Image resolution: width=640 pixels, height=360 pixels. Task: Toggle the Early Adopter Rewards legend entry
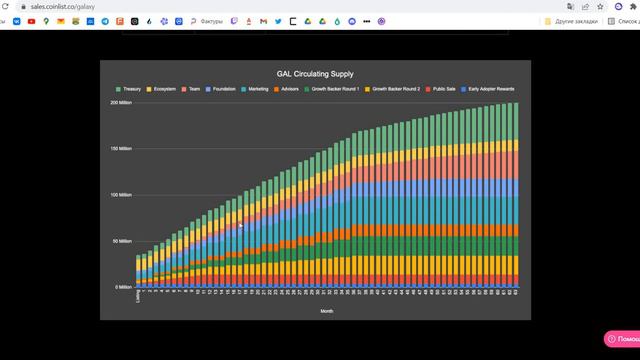(488, 89)
